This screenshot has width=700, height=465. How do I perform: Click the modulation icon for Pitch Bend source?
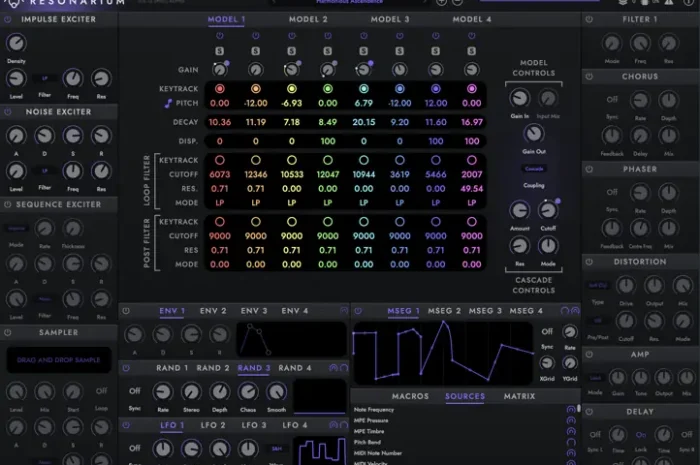571,442
